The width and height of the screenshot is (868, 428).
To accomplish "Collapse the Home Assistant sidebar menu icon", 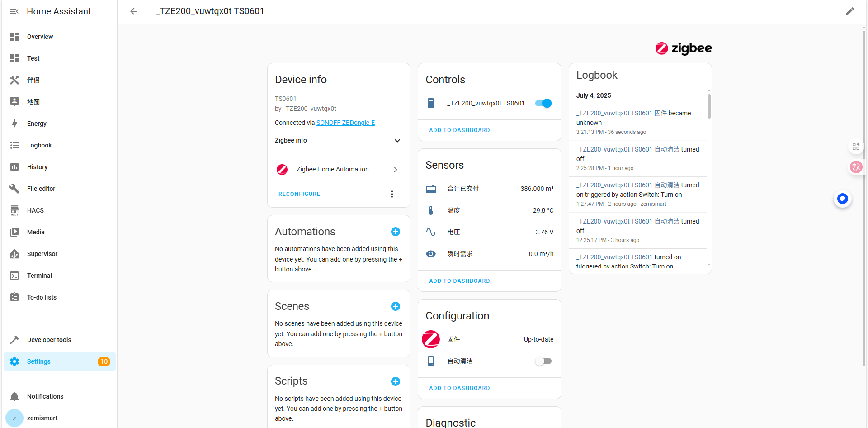I will pyautogui.click(x=14, y=11).
